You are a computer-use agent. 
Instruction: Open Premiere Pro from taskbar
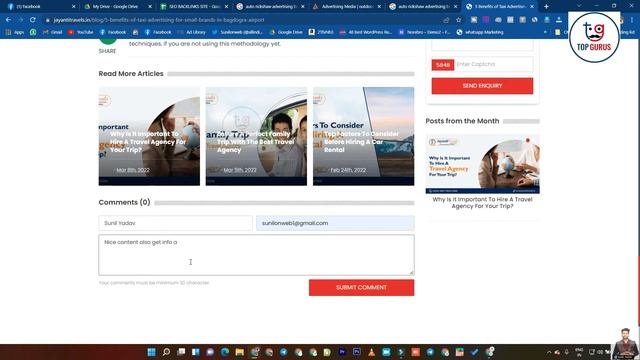pyautogui.click(x=342, y=352)
